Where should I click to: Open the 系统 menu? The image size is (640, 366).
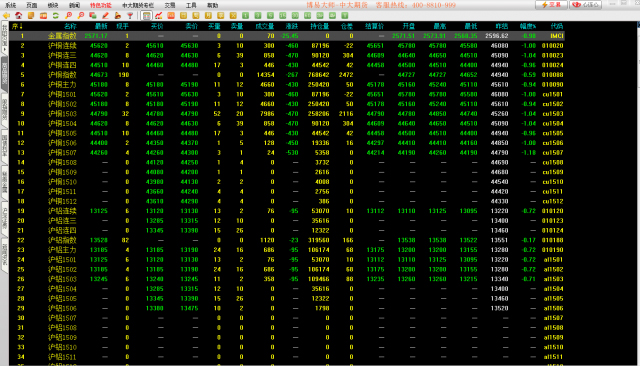[10, 5]
